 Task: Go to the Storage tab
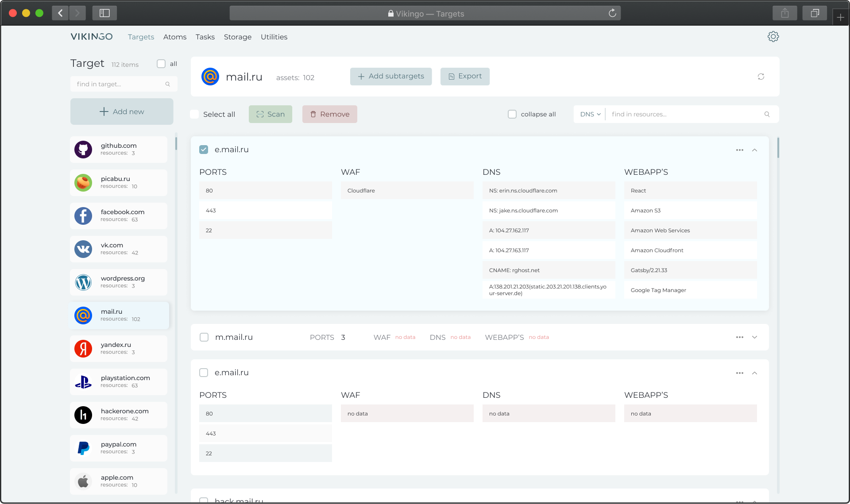(x=237, y=37)
